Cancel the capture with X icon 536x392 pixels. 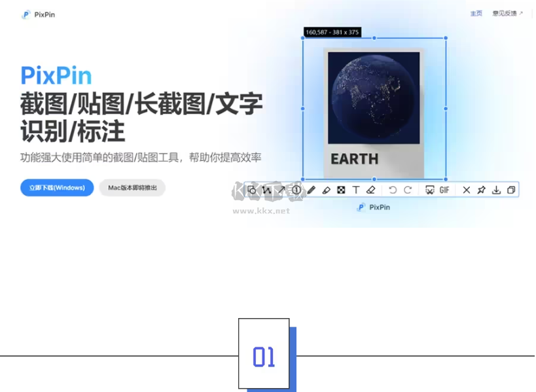tap(467, 190)
